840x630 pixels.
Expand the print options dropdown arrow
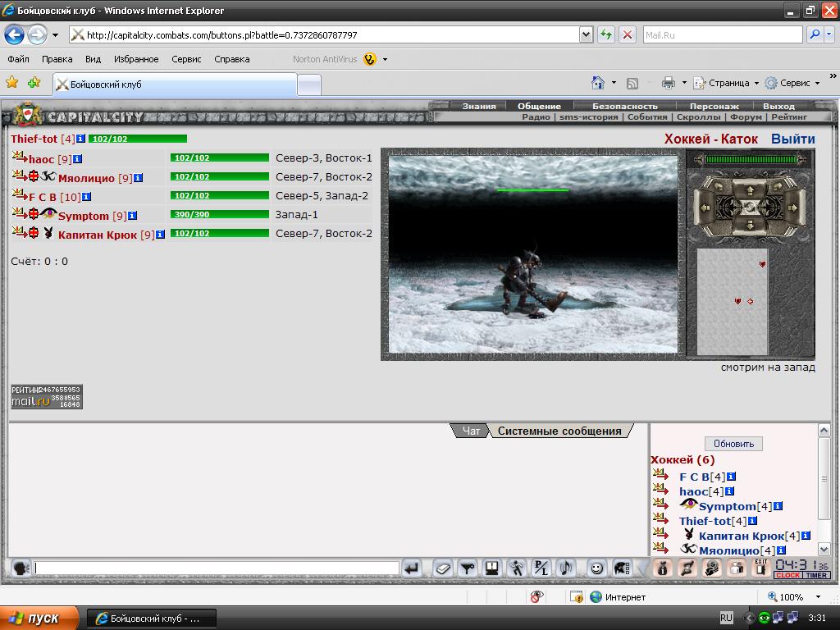click(x=684, y=83)
